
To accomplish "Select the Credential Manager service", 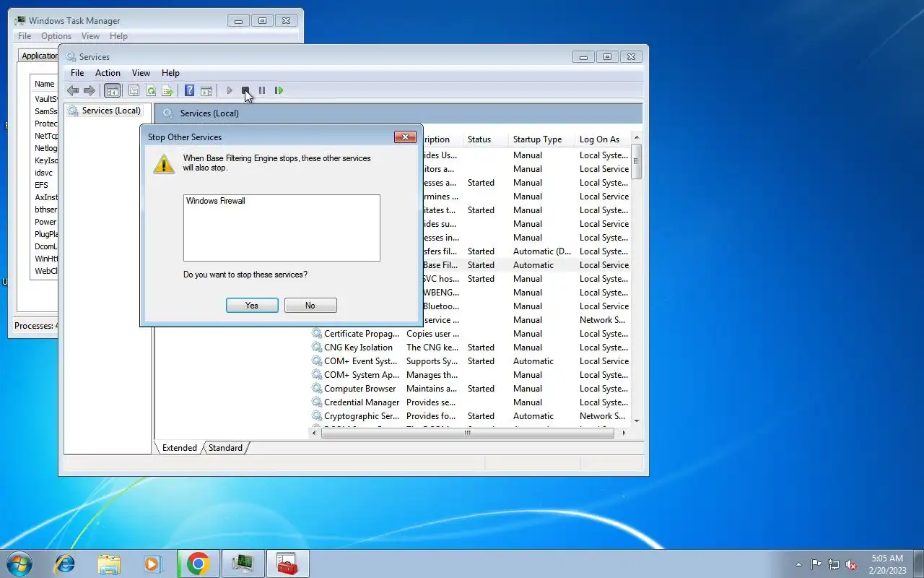I will 469,402.
